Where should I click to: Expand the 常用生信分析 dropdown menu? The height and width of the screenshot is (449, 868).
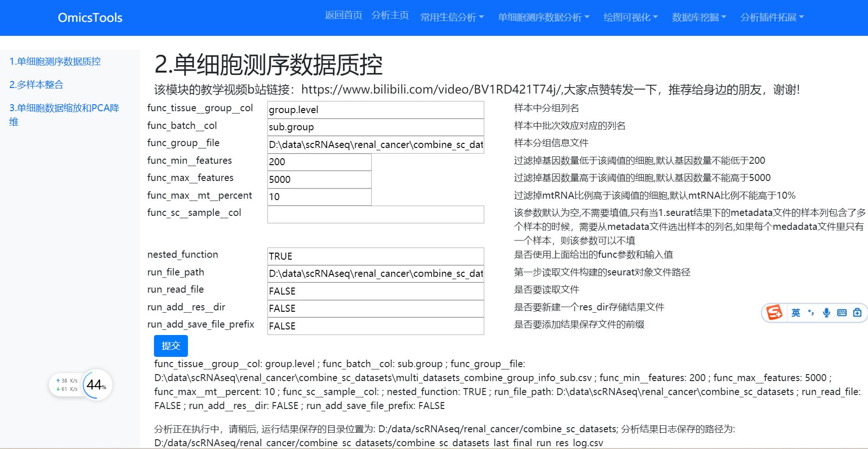[x=452, y=18]
